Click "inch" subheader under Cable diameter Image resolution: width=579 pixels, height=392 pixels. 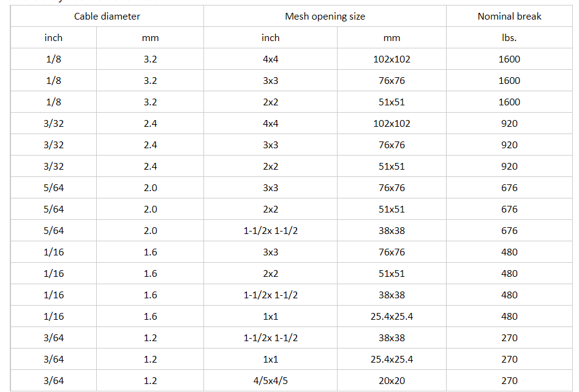[53, 38]
